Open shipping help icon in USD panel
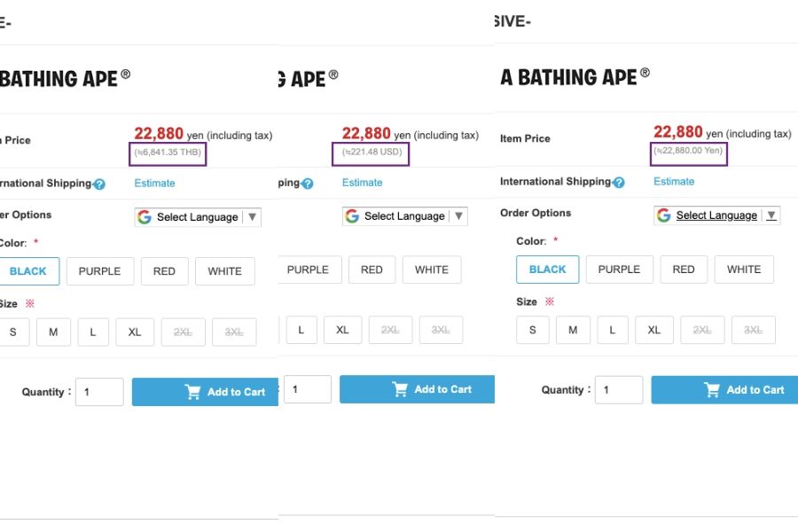798x532 pixels. point(308,184)
